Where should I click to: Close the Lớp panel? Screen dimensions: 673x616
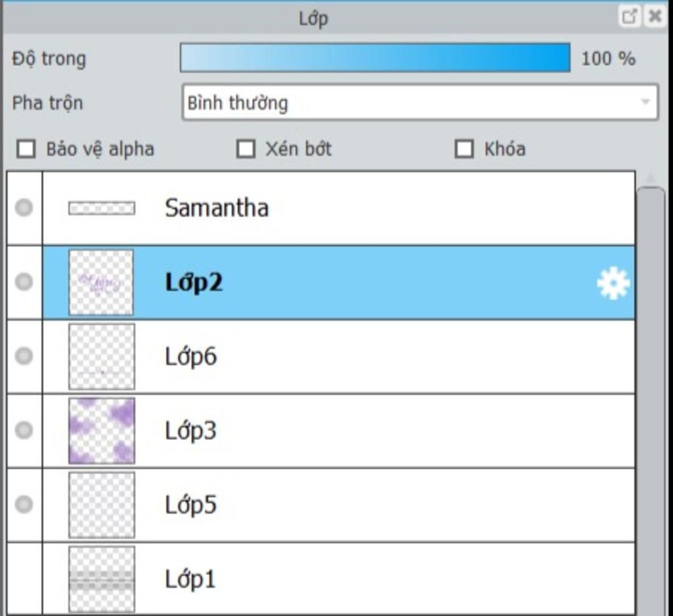655,16
